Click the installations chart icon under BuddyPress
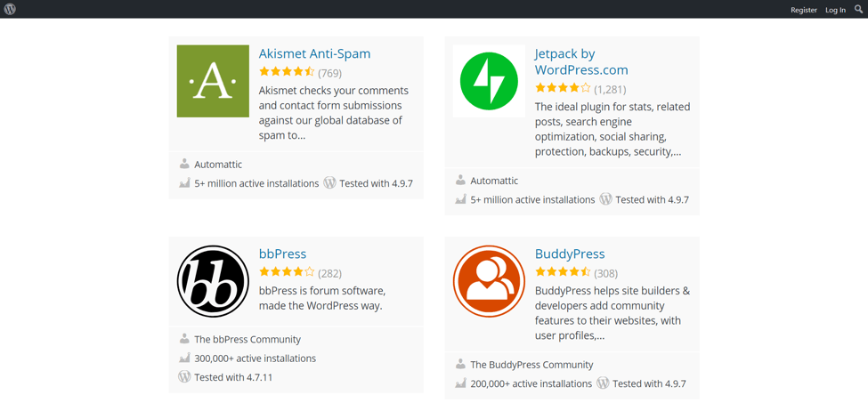The height and width of the screenshot is (419, 868). 460,383
